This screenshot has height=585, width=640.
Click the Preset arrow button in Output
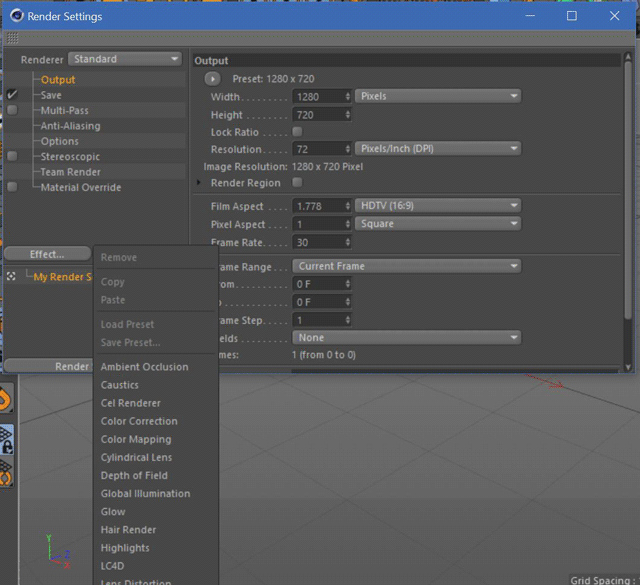coord(212,78)
